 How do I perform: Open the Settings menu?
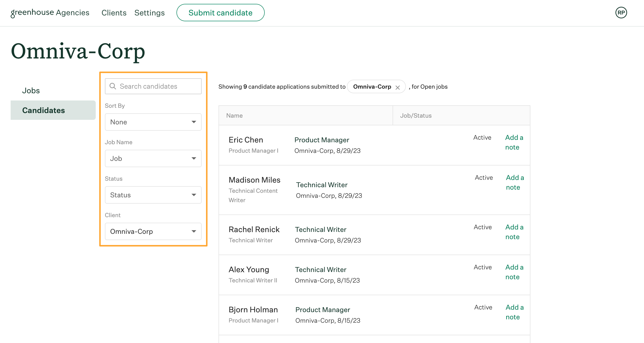point(149,13)
